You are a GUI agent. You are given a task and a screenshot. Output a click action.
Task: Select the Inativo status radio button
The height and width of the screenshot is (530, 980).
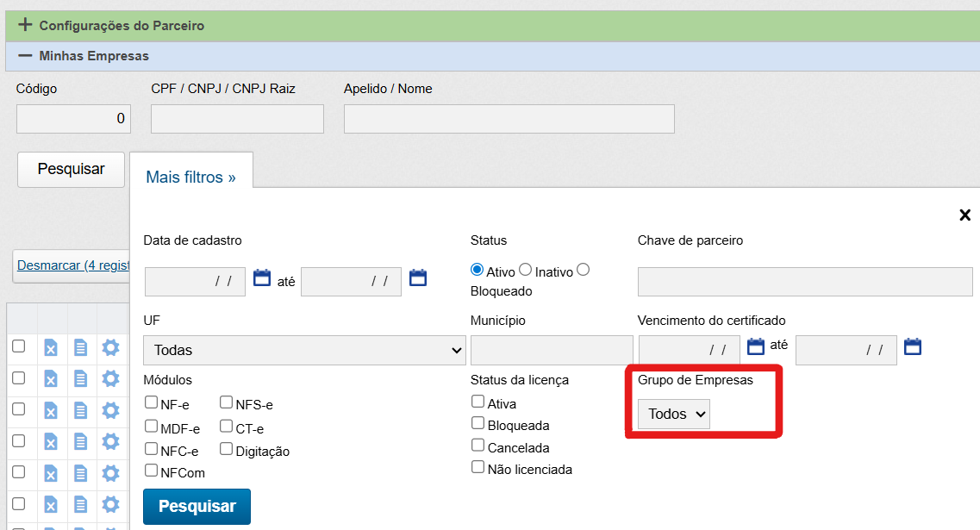(526, 270)
